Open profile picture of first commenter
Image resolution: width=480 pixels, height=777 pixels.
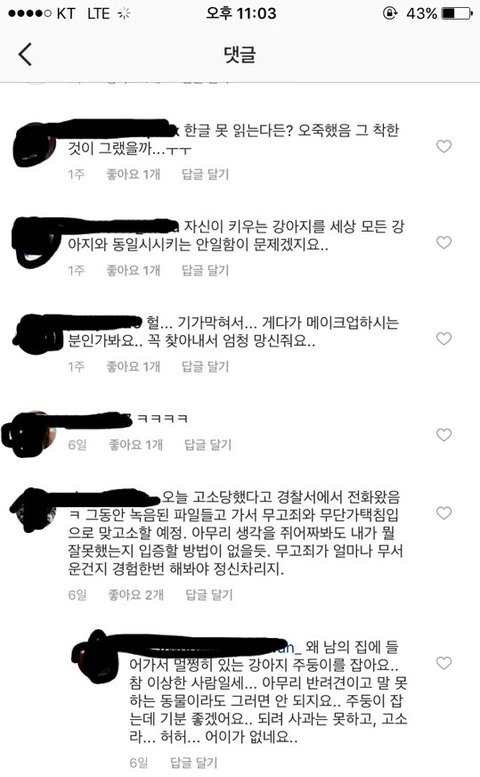point(36,144)
